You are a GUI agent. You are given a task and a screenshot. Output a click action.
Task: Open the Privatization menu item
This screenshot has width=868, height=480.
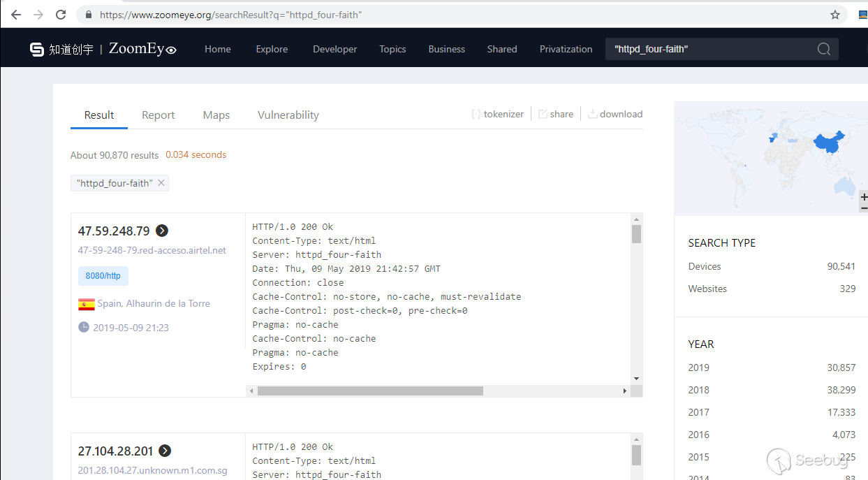coord(566,49)
